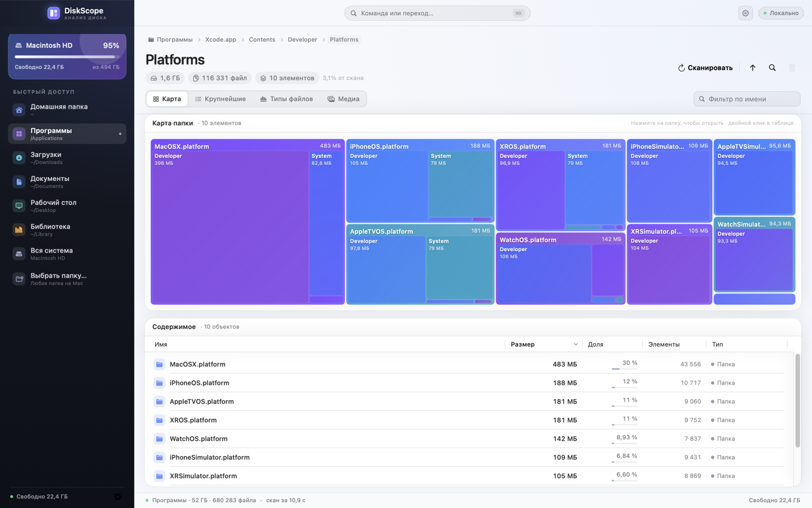Navigate to Contents breadcrumb
Image resolution: width=812 pixels, height=508 pixels.
(x=262, y=40)
